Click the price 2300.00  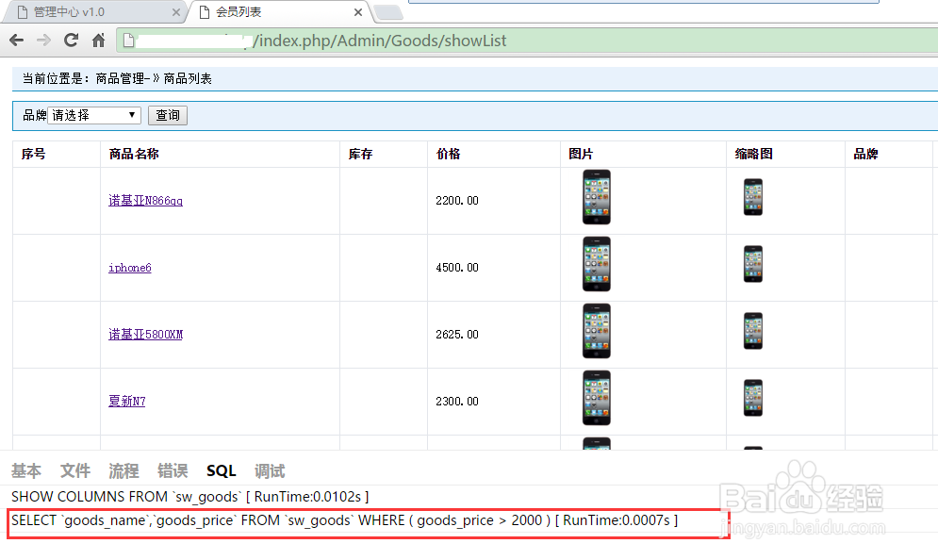click(457, 402)
